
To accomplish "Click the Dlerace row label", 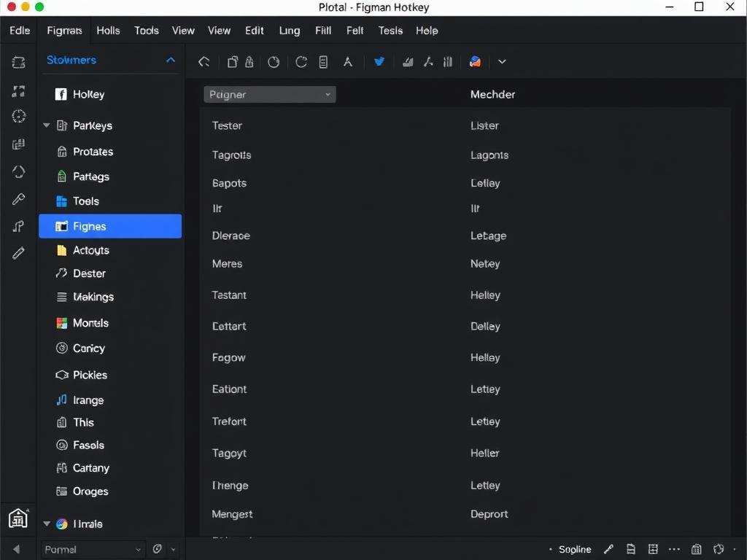I will [x=231, y=236].
